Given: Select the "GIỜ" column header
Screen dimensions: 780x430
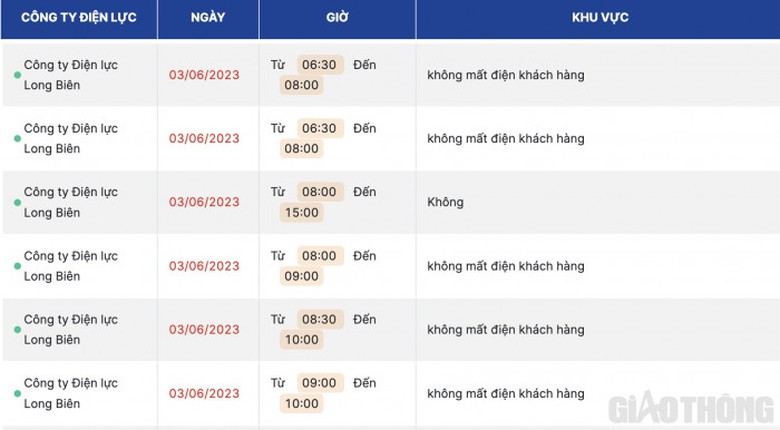Looking at the screenshot, I should tap(337, 18).
